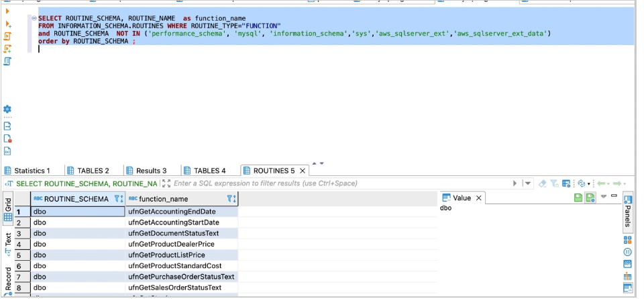Toggle the auto-save value icon
The width and height of the screenshot is (644, 299).
590,198
